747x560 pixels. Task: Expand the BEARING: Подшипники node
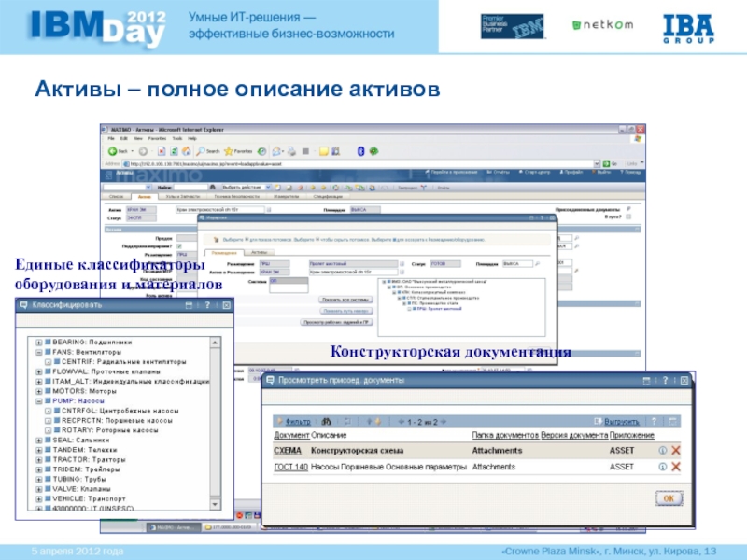point(39,343)
